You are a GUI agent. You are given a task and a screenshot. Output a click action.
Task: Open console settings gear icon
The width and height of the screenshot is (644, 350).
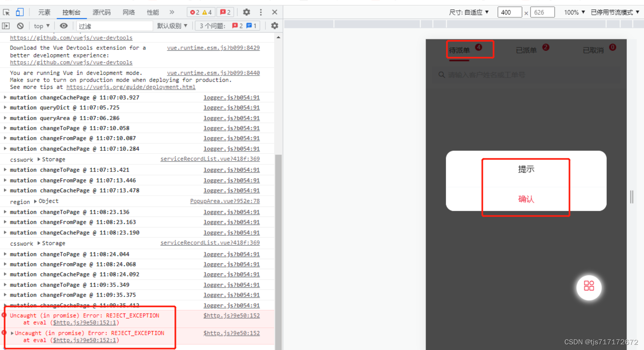pos(275,26)
